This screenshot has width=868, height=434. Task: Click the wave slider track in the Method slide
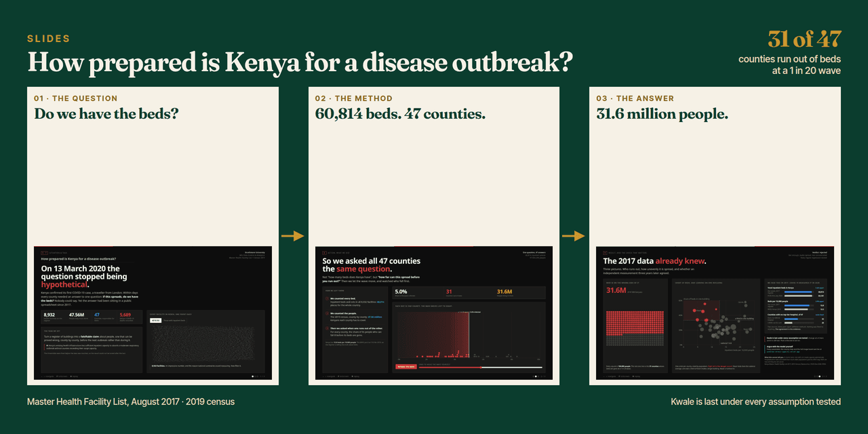tap(481, 368)
